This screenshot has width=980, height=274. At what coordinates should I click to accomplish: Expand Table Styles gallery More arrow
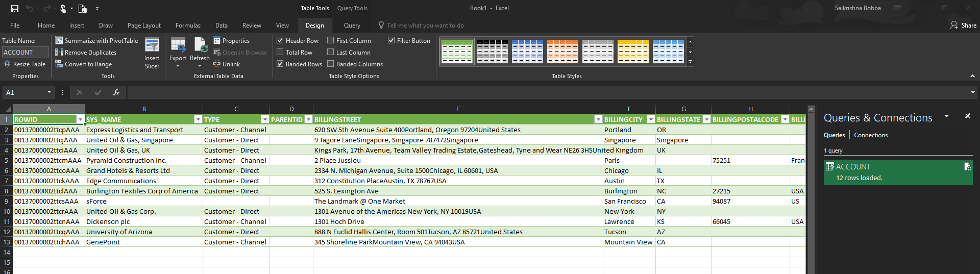(x=690, y=62)
